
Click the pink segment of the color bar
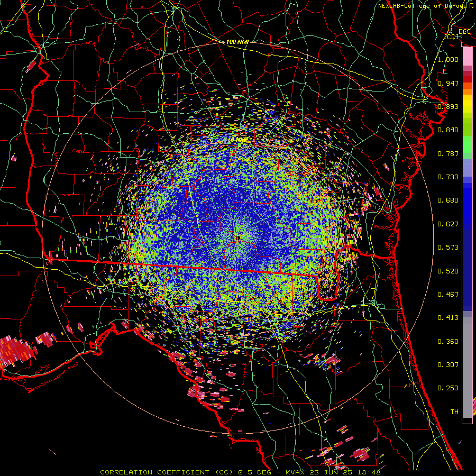(x=467, y=57)
